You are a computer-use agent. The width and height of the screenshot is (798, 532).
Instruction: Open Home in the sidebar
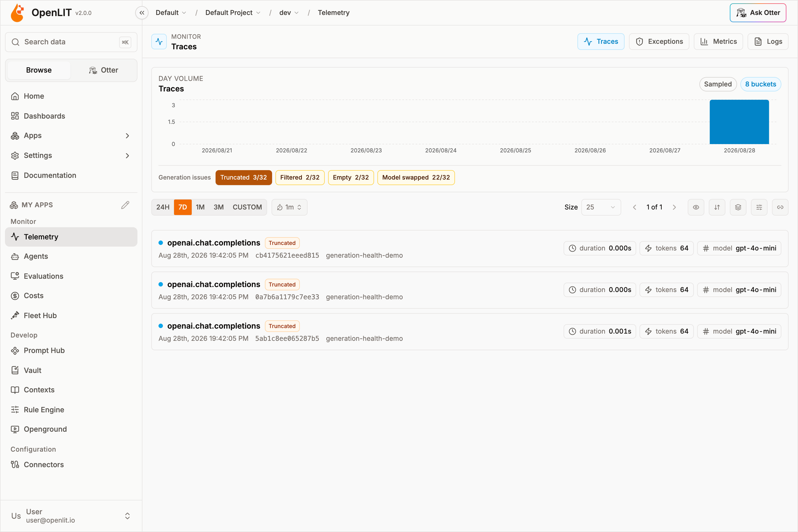click(71, 96)
